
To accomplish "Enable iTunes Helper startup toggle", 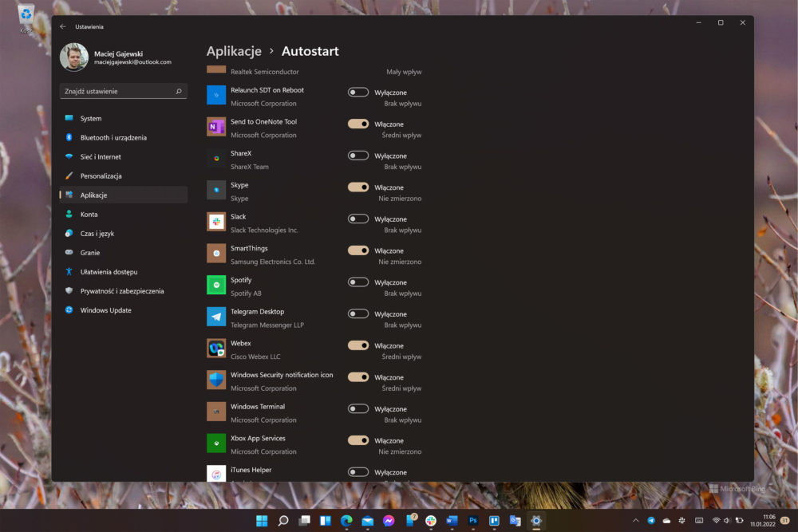I will pos(358,472).
